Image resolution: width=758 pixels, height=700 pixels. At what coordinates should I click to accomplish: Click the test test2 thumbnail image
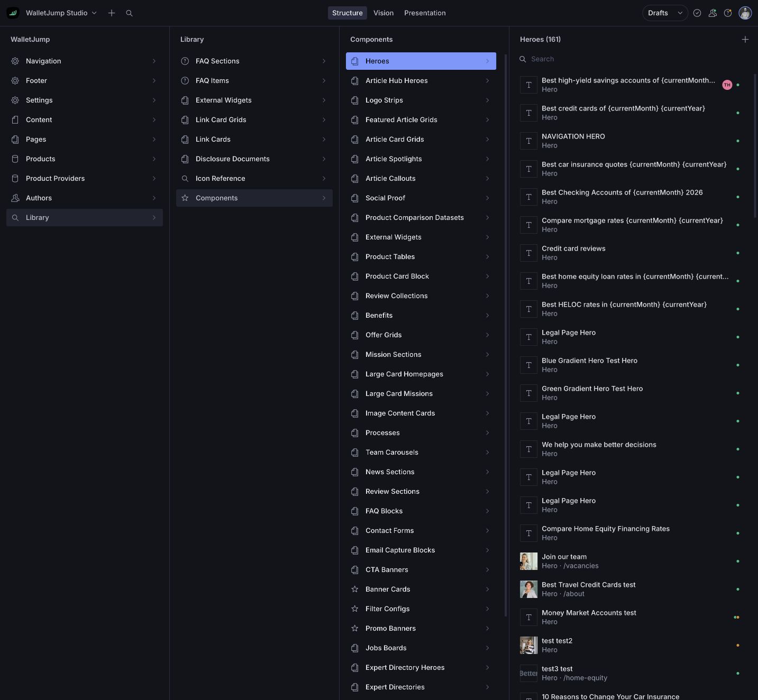pos(528,645)
